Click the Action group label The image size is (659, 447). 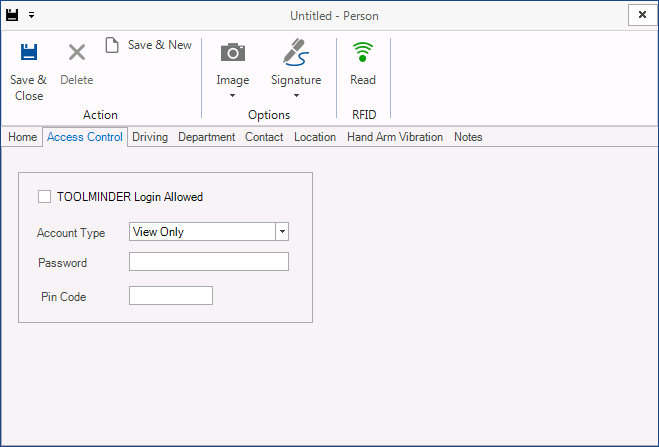100,115
